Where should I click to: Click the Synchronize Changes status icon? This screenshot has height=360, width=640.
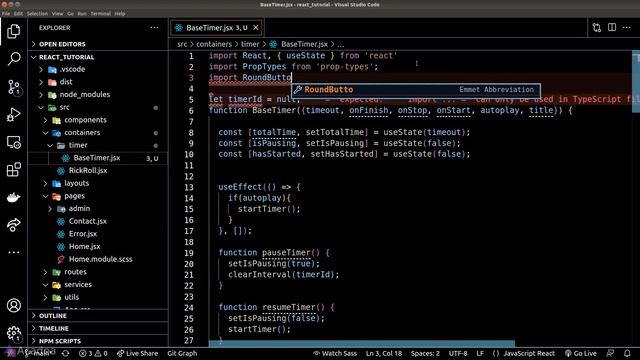tap(65, 353)
